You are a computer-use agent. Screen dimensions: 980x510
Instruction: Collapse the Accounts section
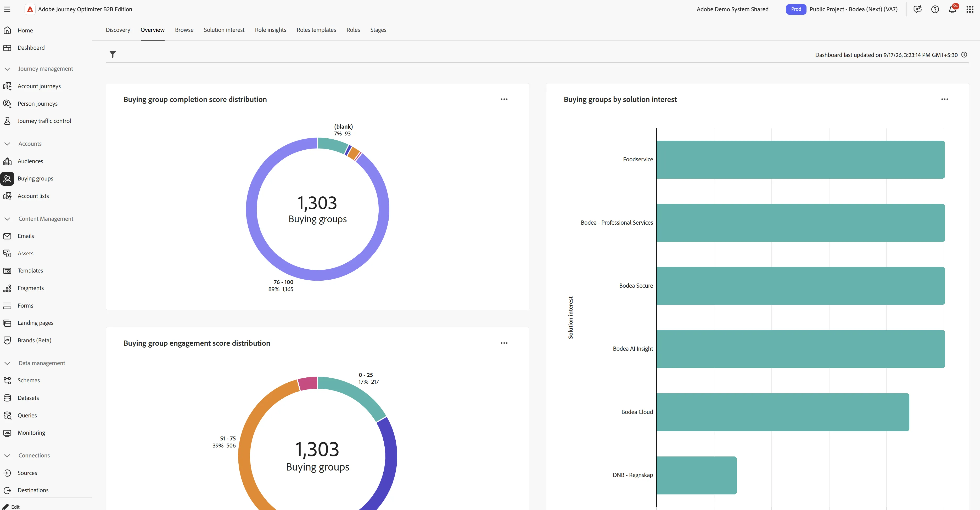pos(7,144)
